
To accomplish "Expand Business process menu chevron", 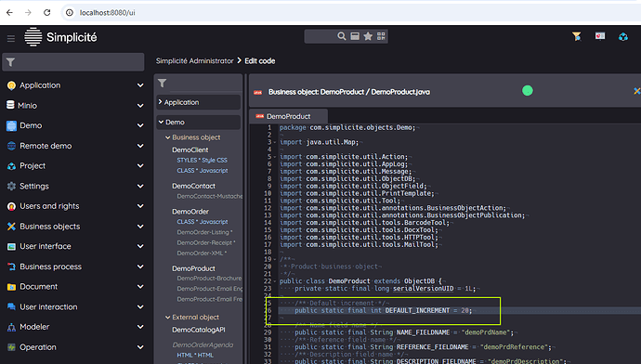I will tap(140, 266).
